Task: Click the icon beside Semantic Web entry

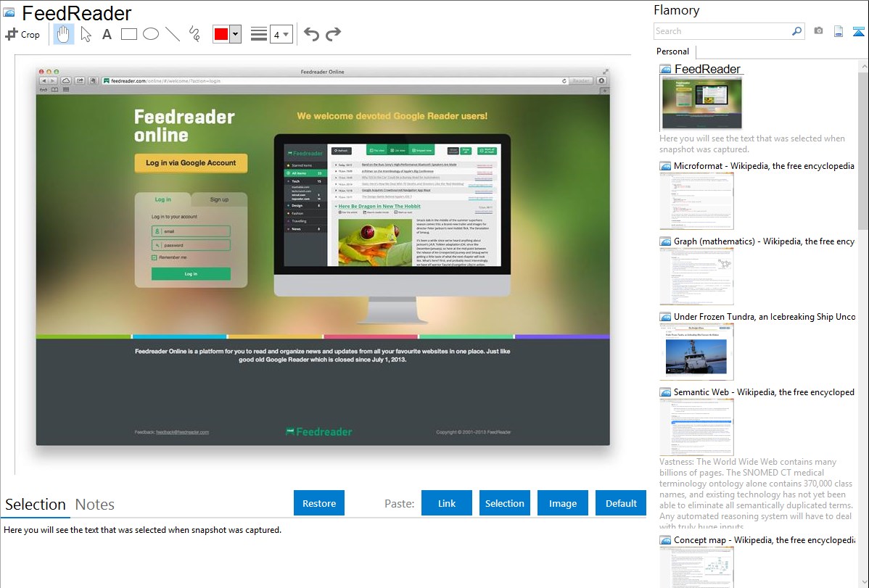Action: (666, 392)
